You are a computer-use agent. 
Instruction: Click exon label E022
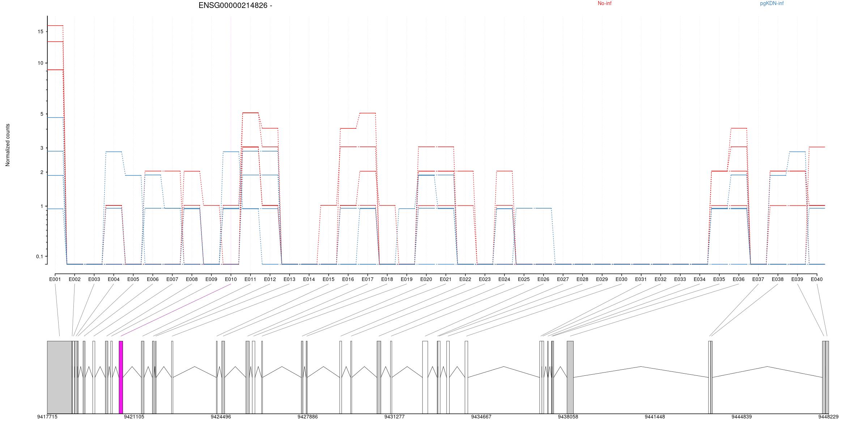(465, 279)
